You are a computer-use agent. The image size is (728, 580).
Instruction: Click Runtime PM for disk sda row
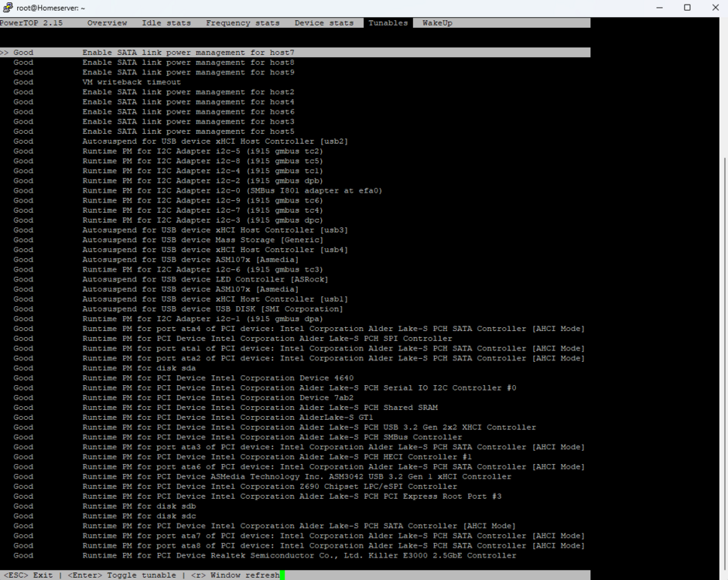[104, 368]
